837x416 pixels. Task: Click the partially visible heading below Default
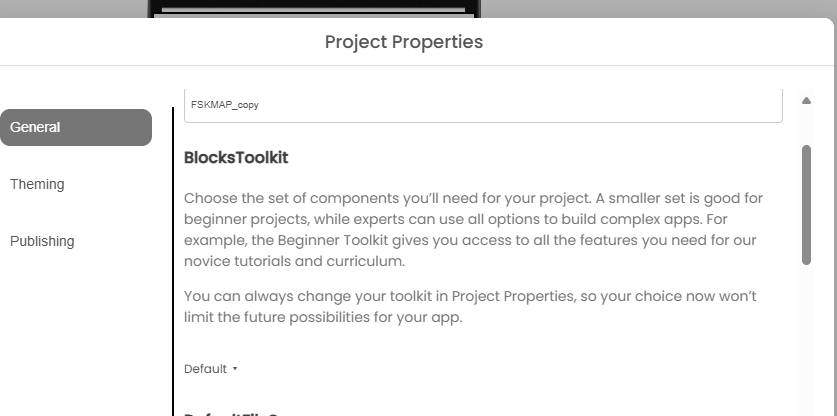238,412
